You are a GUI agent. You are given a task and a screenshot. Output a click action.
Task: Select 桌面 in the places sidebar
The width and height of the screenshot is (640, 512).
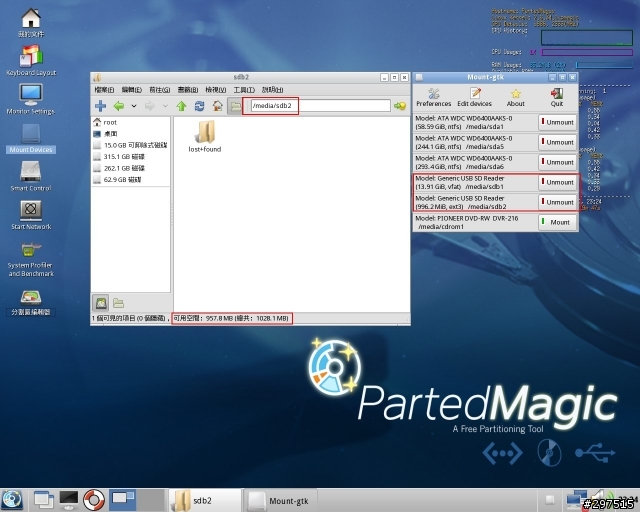[x=131, y=134]
